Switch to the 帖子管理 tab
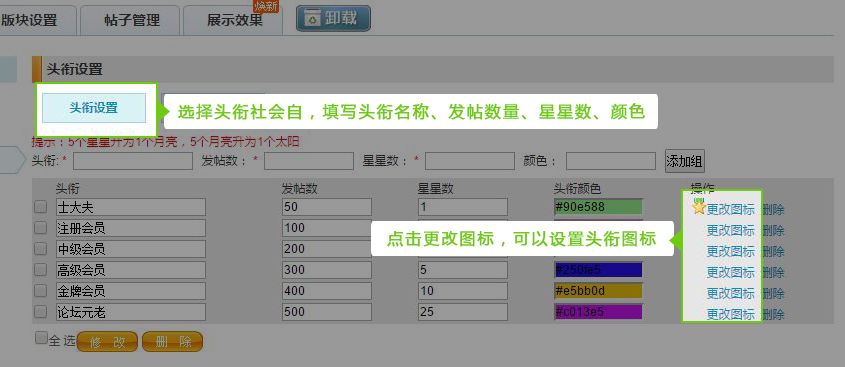This screenshot has width=845, height=367. coord(131,20)
